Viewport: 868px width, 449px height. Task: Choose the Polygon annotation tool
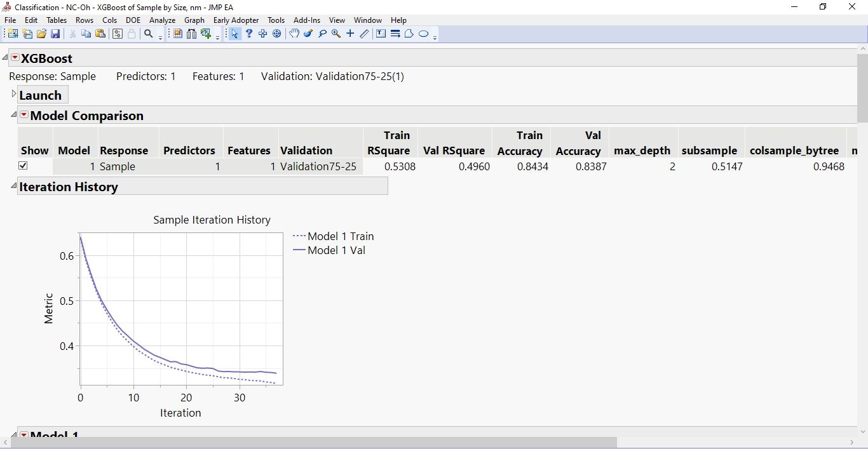[409, 34]
